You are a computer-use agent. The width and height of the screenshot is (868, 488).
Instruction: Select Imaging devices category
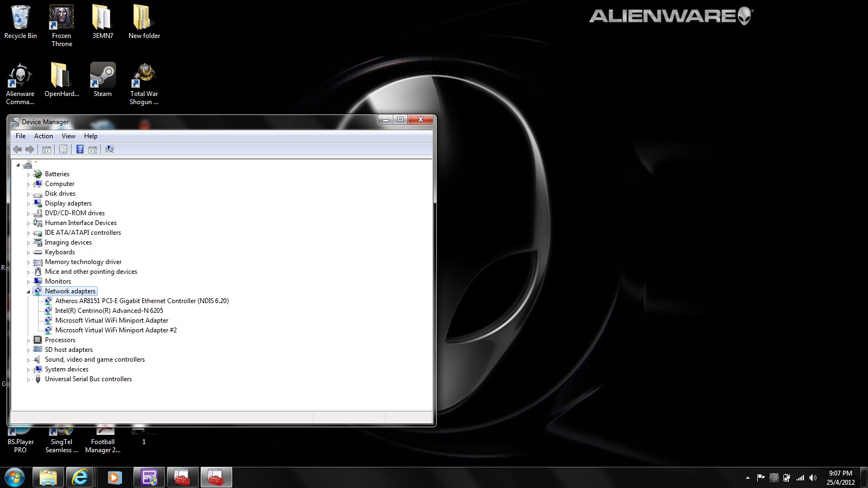68,242
